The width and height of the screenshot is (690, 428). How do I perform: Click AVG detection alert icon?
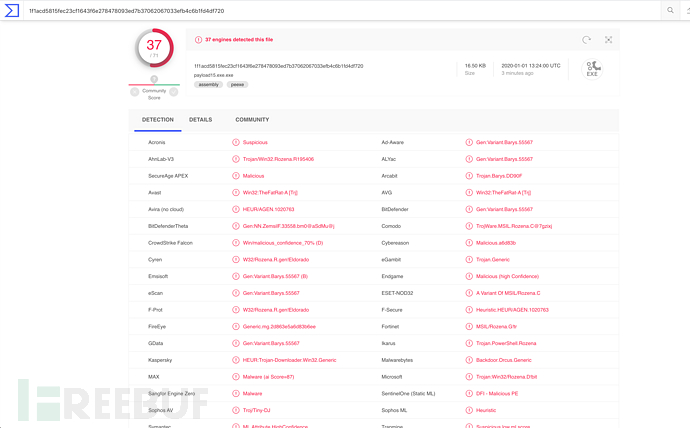click(469, 192)
